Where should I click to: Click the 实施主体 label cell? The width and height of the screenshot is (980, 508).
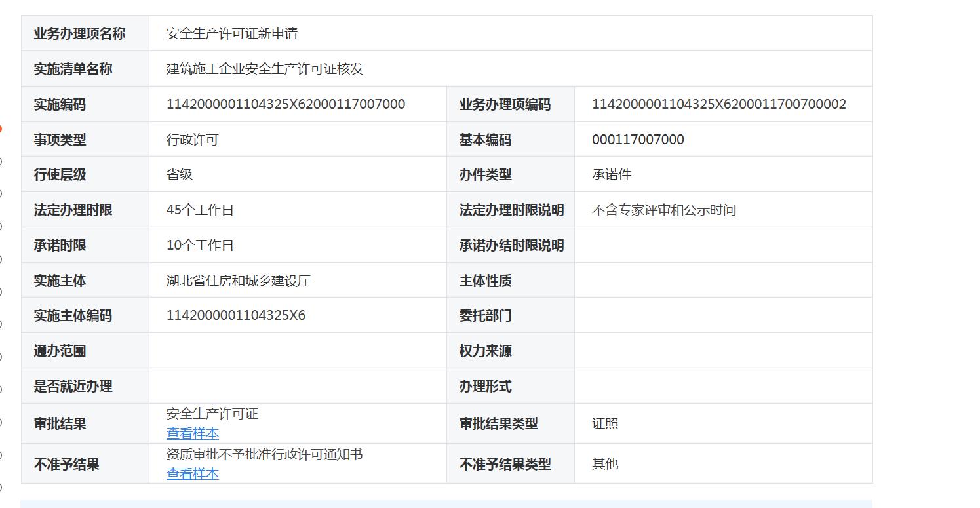(x=85, y=281)
